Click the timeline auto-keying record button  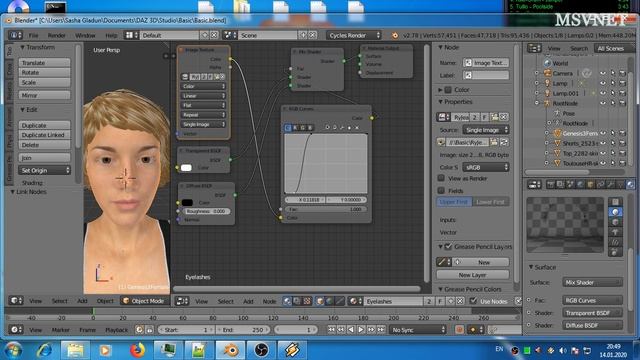[x=459, y=329]
